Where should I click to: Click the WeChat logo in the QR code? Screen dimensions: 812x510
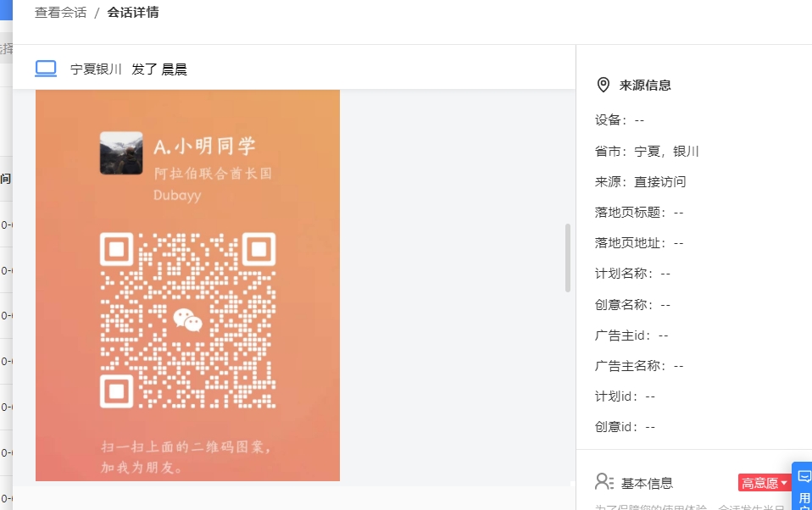tap(187, 320)
